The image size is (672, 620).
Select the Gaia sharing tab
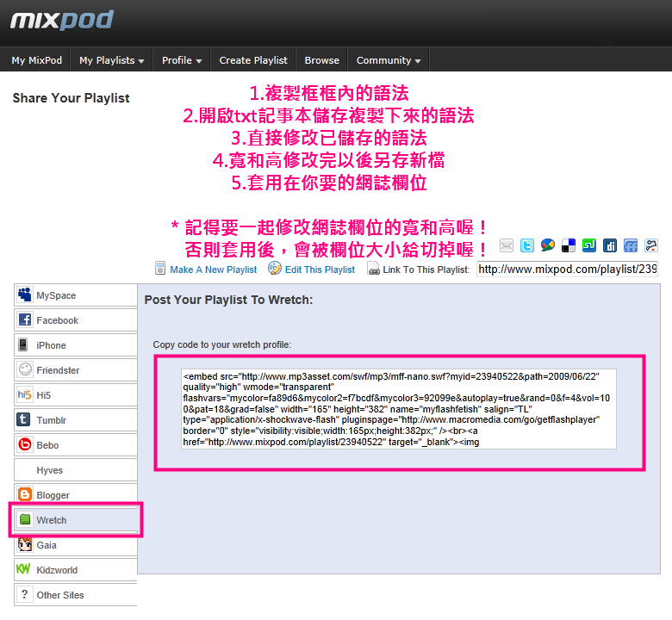[x=76, y=544]
